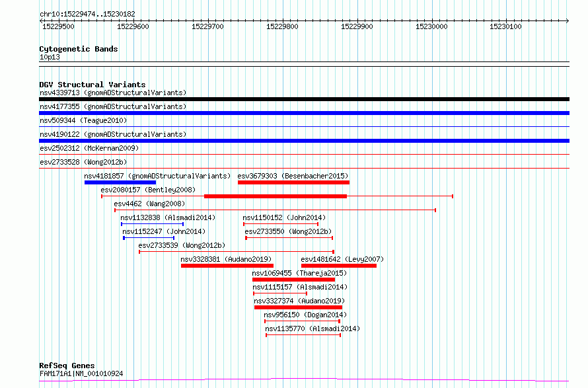Click the thick red nsv3328381 bar
588x388 pixels.
[x=227, y=266]
